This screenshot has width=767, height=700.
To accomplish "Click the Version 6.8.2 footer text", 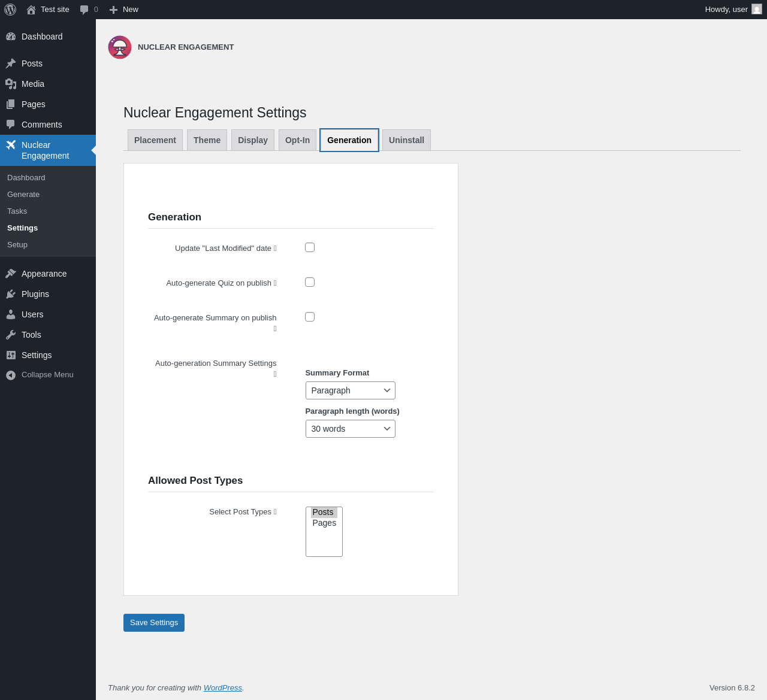I will click(x=732, y=688).
